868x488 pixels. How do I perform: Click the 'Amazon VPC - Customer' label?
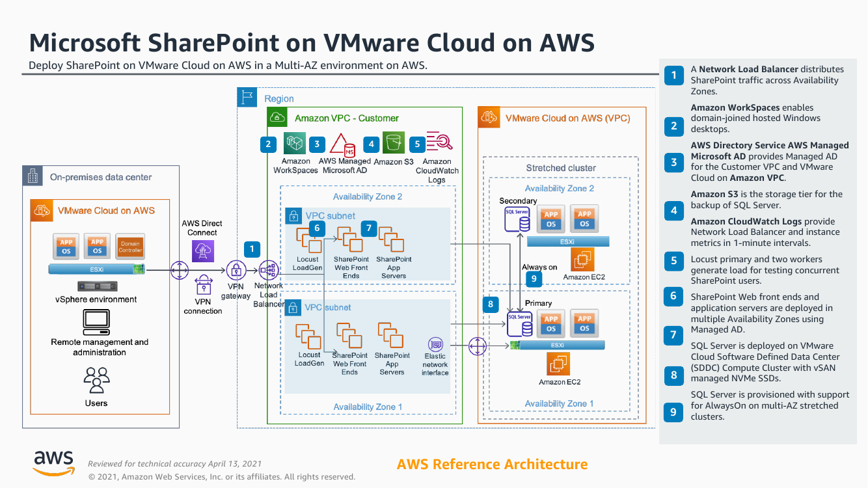click(x=347, y=118)
